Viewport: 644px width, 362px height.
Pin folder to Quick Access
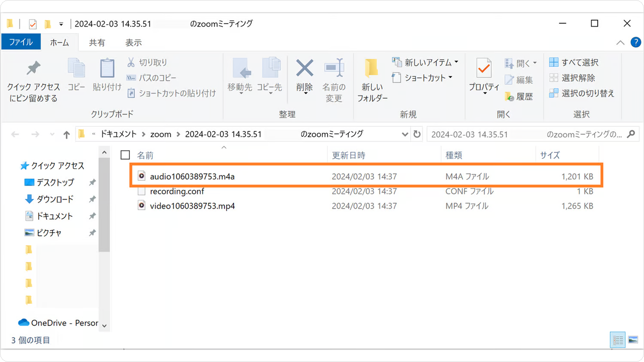pos(33,80)
